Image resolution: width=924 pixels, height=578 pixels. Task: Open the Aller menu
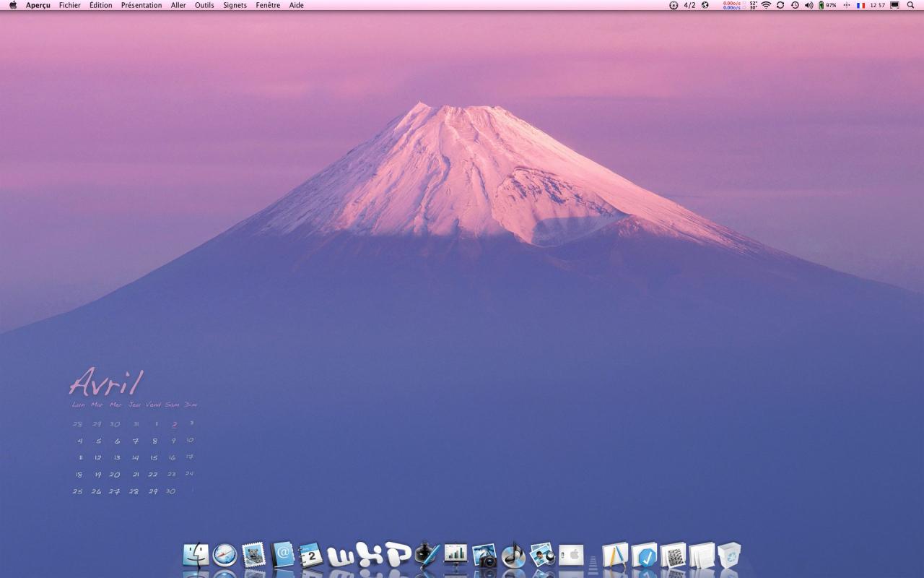[x=178, y=5]
